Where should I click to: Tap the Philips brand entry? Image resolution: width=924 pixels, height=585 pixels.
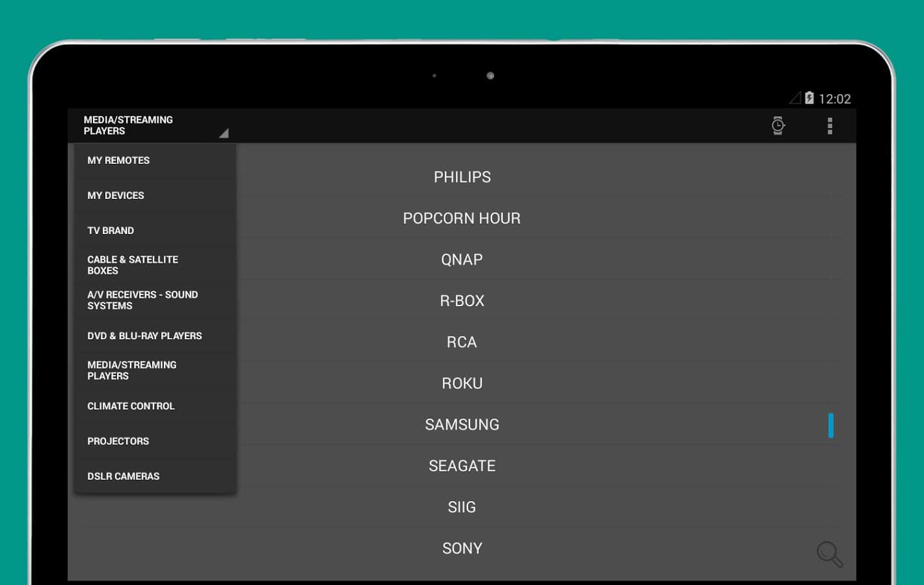462,177
